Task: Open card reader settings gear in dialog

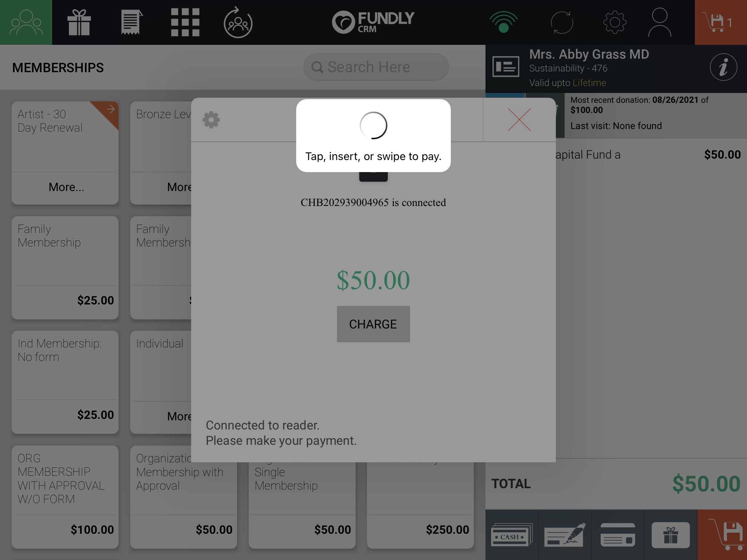Action: click(x=211, y=120)
